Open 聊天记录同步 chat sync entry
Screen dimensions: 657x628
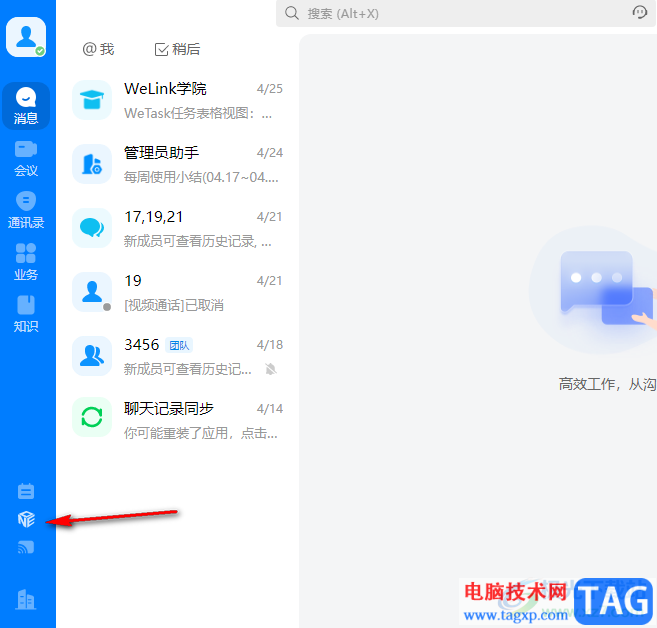tap(178, 420)
